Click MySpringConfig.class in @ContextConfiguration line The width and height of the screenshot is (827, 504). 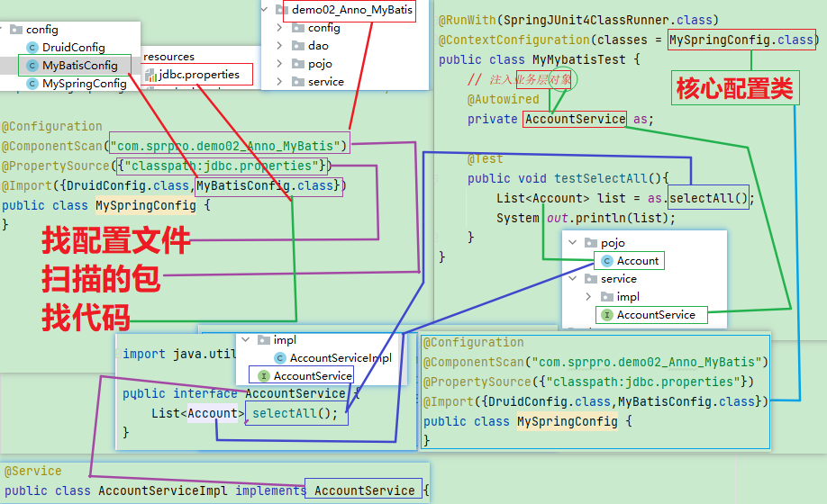[741, 40]
